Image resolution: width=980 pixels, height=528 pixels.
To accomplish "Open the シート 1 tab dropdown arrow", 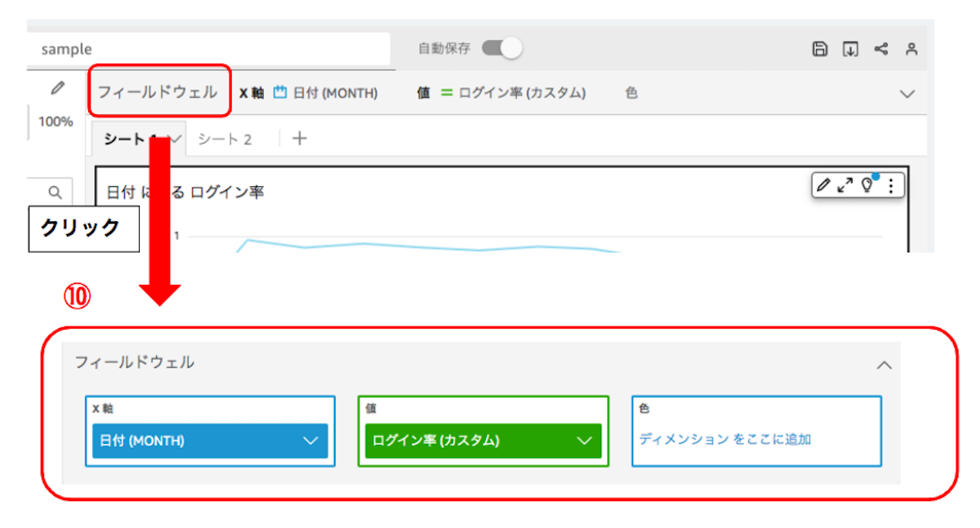I will (175, 139).
